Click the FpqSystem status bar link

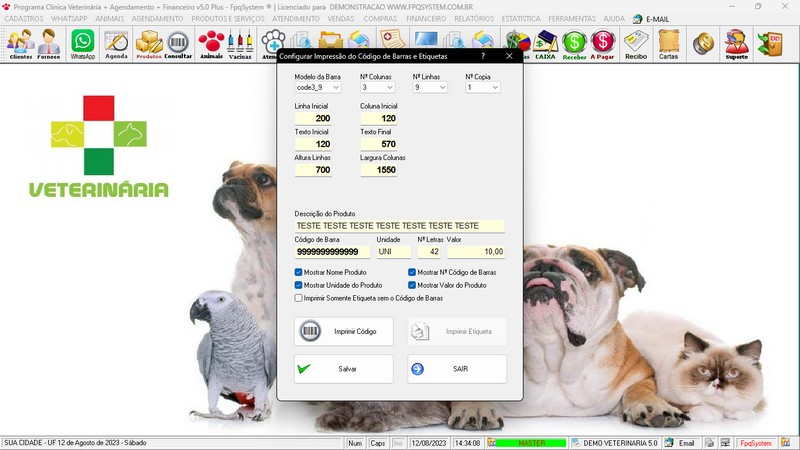pos(756,443)
